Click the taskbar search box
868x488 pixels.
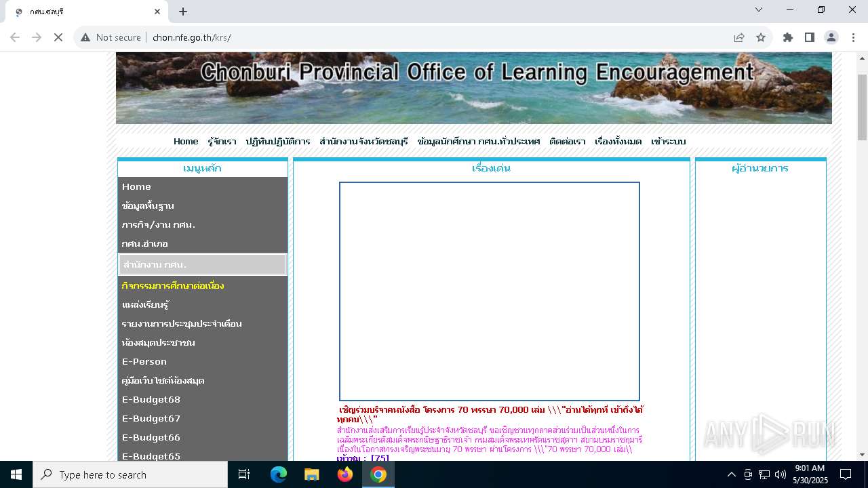coord(130,474)
